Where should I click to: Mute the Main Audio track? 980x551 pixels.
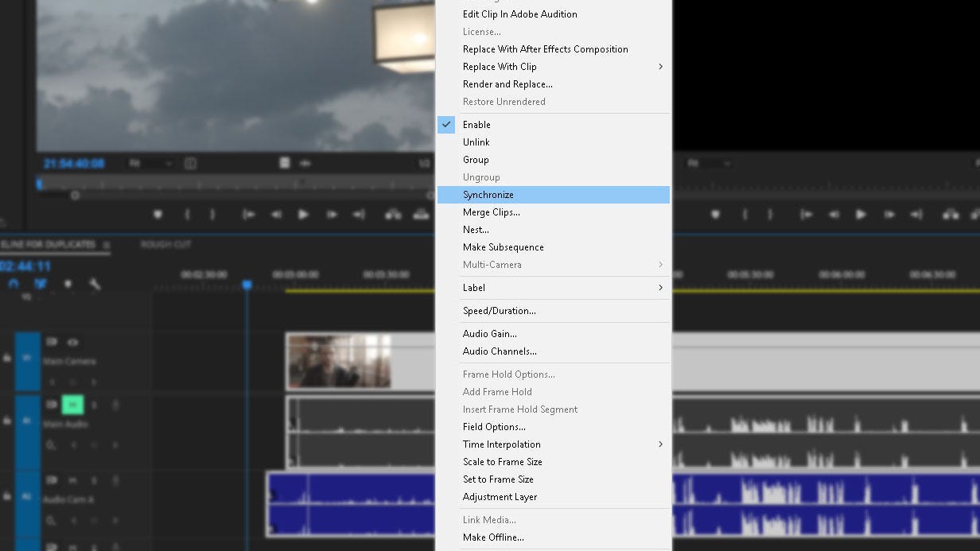point(72,405)
